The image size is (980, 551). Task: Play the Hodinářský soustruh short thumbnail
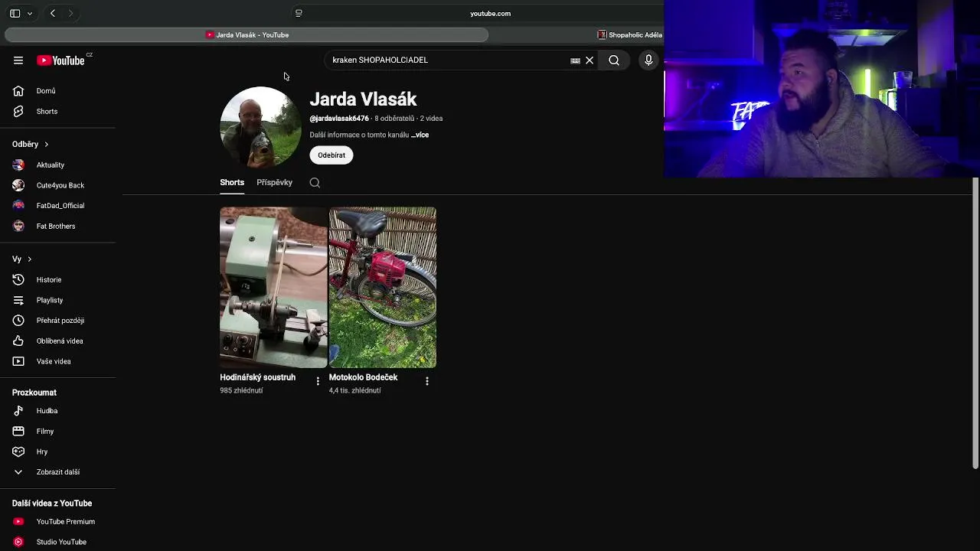273,288
